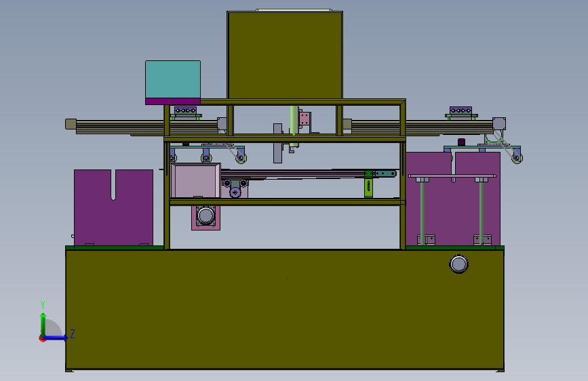588x381 pixels.
Task: Select the right green rod beneath the pink plate
Action: coord(482,212)
